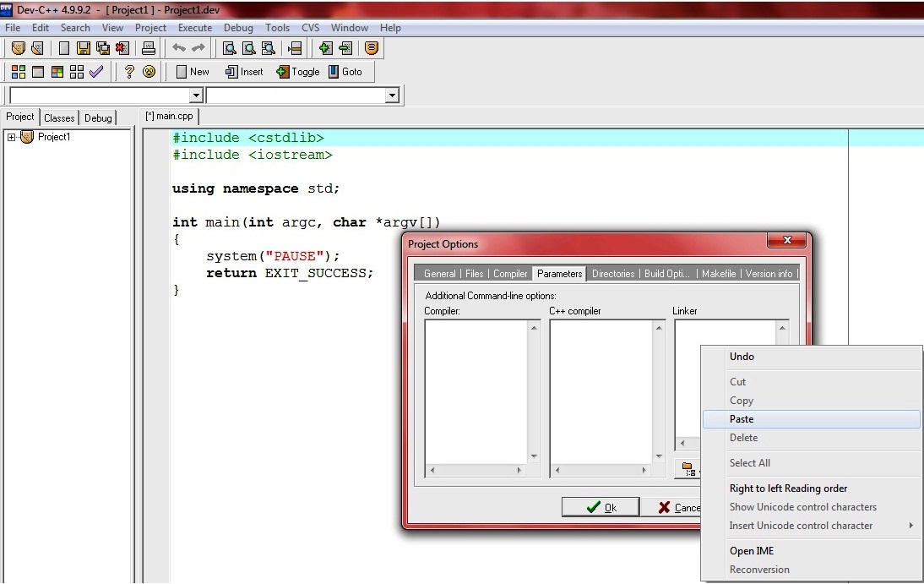Switch to the Classes side panel tab

click(x=59, y=118)
